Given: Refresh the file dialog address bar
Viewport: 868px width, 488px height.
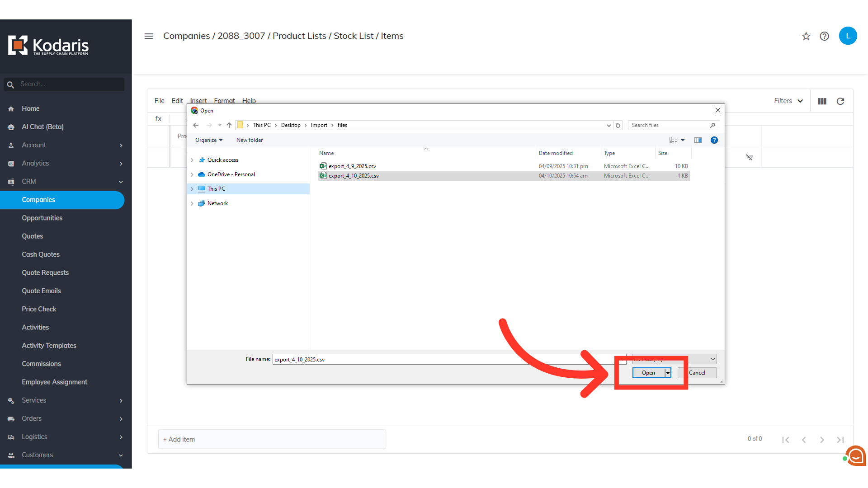Looking at the screenshot, I should point(618,125).
